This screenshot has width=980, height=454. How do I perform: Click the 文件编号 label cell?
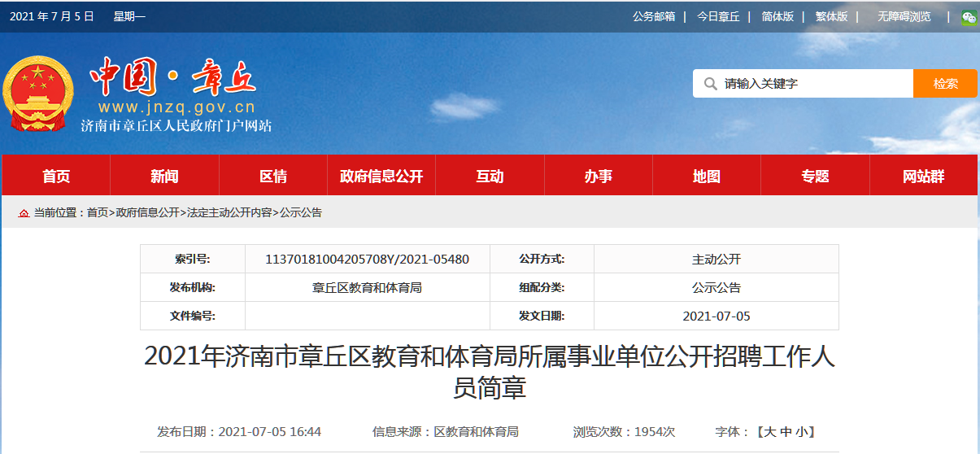(193, 316)
